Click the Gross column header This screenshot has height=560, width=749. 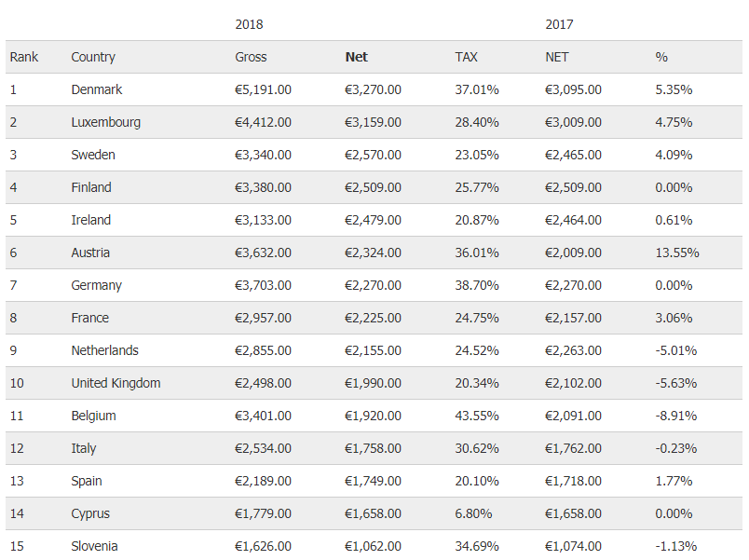251,57
